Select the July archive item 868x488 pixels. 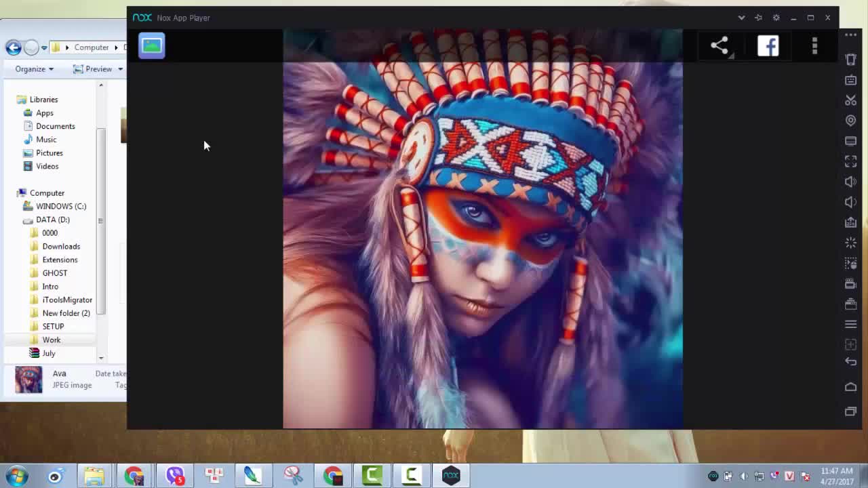tap(48, 353)
